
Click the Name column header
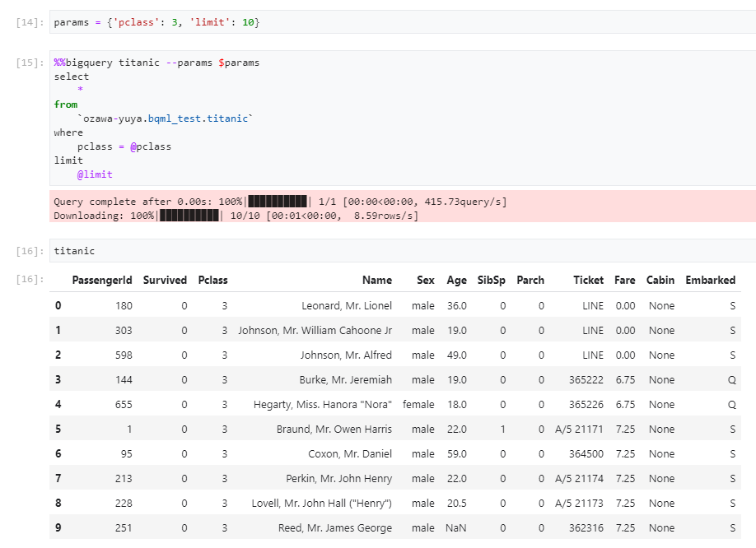pyautogui.click(x=377, y=280)
